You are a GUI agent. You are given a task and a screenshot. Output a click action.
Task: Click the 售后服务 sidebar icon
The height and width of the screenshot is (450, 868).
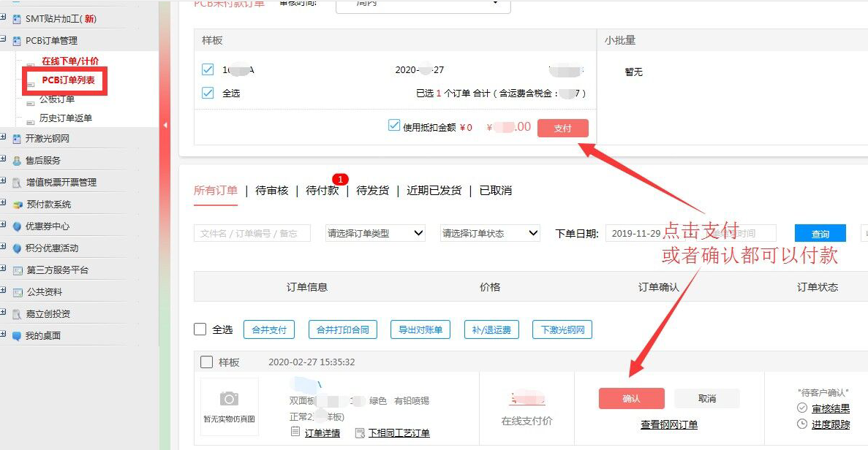pos(17,161)
